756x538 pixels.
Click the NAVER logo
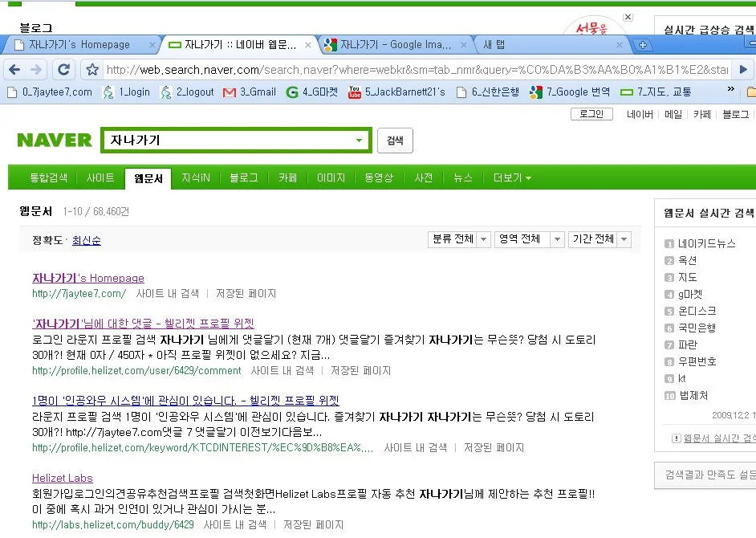[x=55, y=140]
